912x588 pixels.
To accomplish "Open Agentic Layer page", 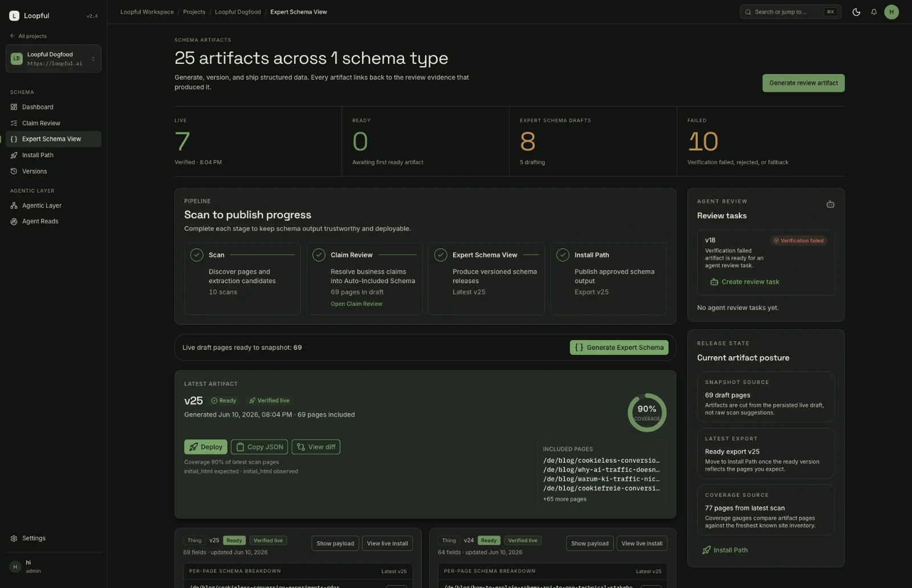I will point(54,206).
